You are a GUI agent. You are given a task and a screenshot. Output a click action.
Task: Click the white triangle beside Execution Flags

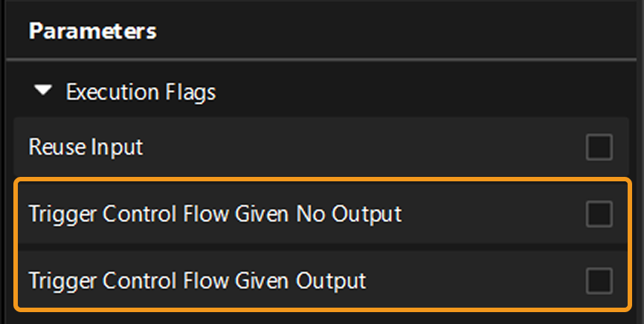[x=45, y=91]
